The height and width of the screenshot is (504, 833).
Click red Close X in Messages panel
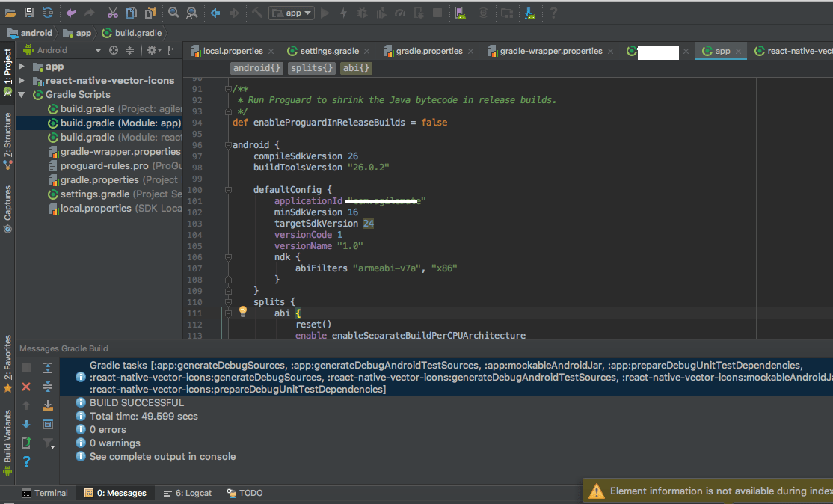tap(26, 387)
